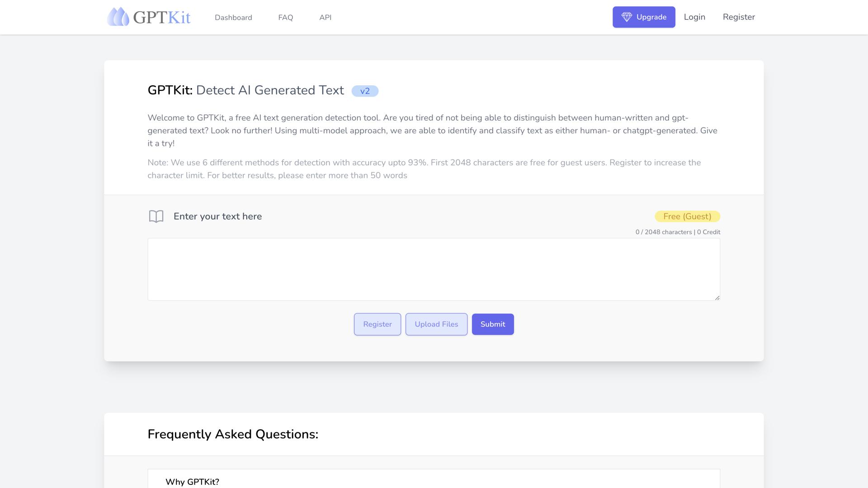Click the 0 Credit indicator

point(708,232)
